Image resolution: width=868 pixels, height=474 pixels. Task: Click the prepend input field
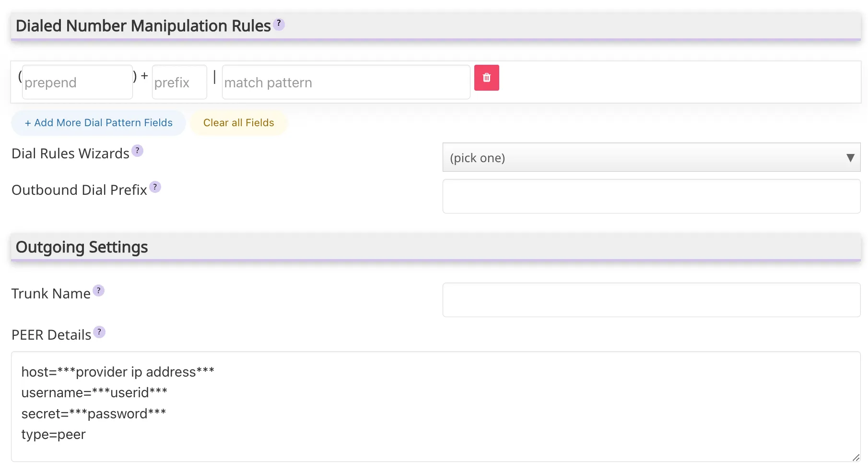point(77,82)
